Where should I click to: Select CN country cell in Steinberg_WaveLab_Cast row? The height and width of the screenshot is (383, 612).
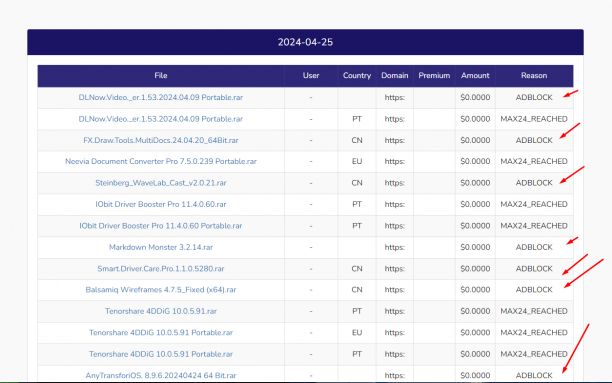(357, 183)
